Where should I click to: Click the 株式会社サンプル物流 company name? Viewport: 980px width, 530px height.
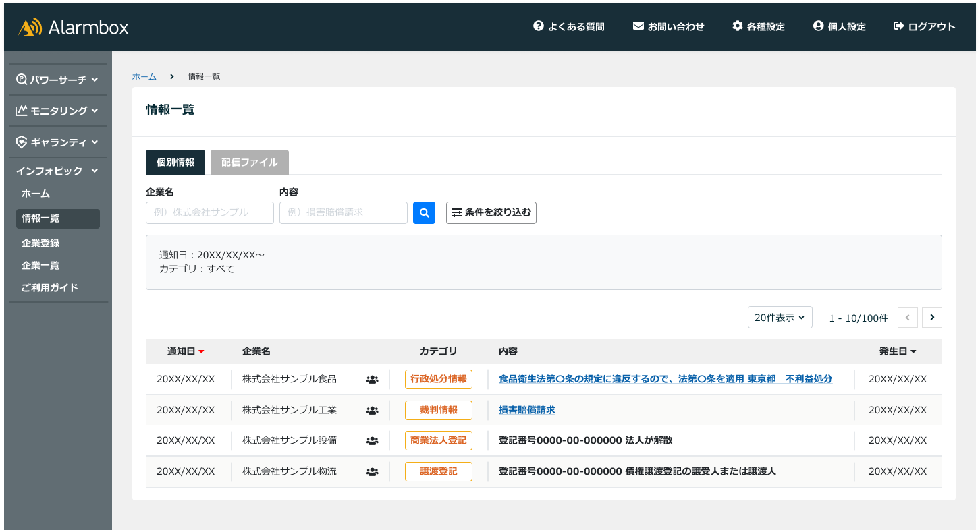pyautogui.click(x=290, y=472)
